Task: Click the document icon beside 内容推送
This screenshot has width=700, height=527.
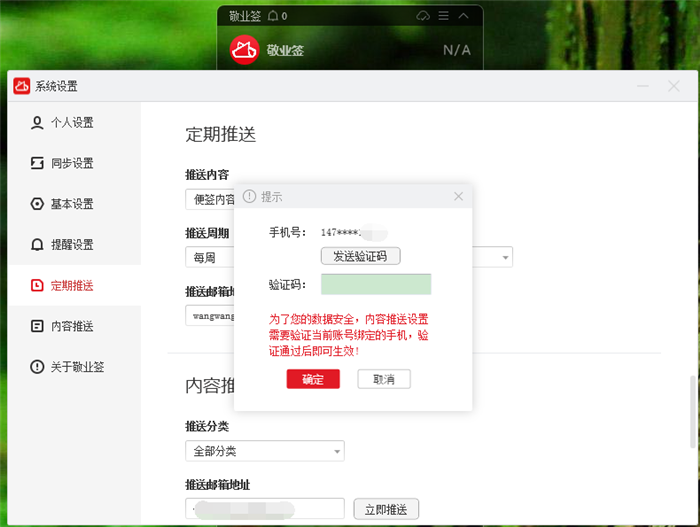Action: coord(37,326)
